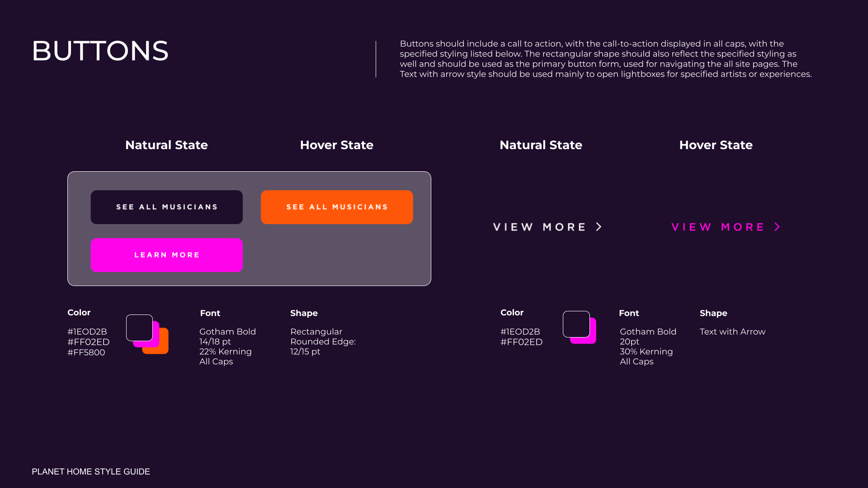
Task: Select the dark swatch in the right color stack
Action: (x=576, y=324)
